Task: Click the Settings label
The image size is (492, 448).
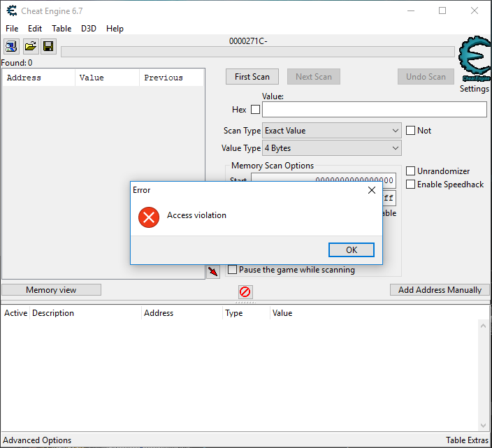Action: [474, 89]
